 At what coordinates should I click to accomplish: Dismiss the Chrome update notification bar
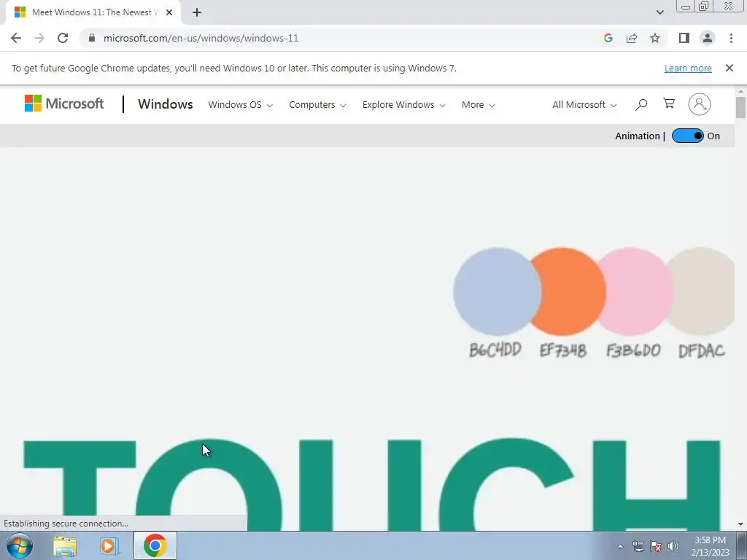pyautogui.click(x=729, y=68)
